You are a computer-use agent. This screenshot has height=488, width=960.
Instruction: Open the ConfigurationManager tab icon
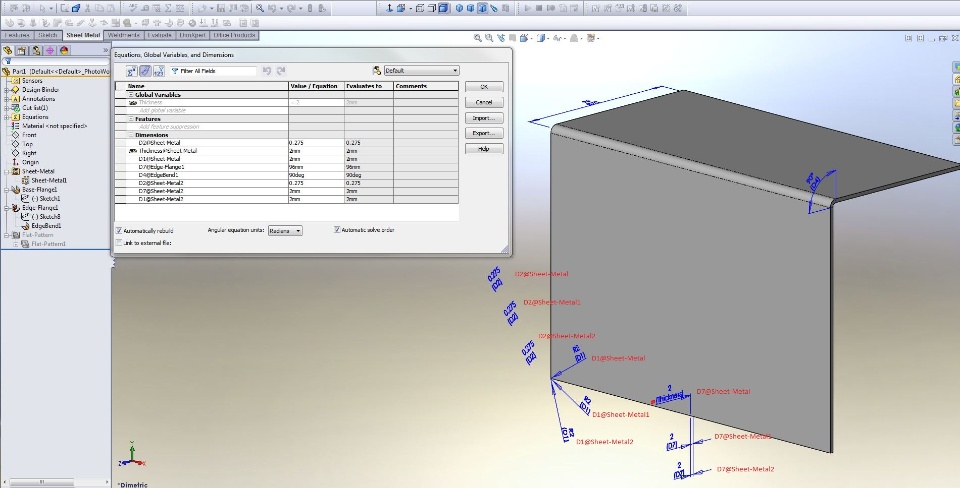pos(36,50)
